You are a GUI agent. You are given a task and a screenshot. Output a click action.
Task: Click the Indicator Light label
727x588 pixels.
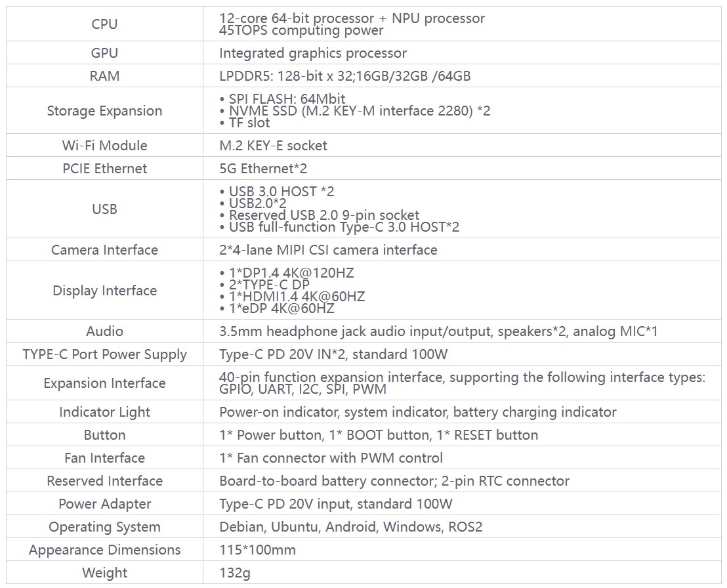104,412
